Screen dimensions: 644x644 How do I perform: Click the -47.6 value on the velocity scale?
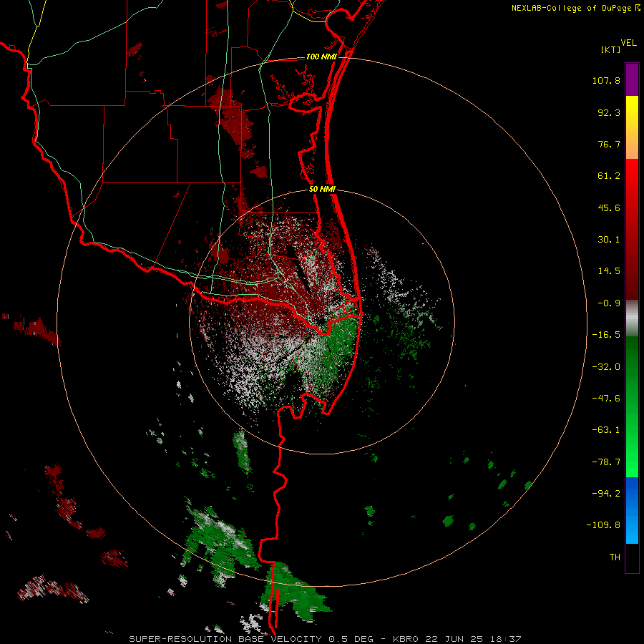(x=606, y=399)
